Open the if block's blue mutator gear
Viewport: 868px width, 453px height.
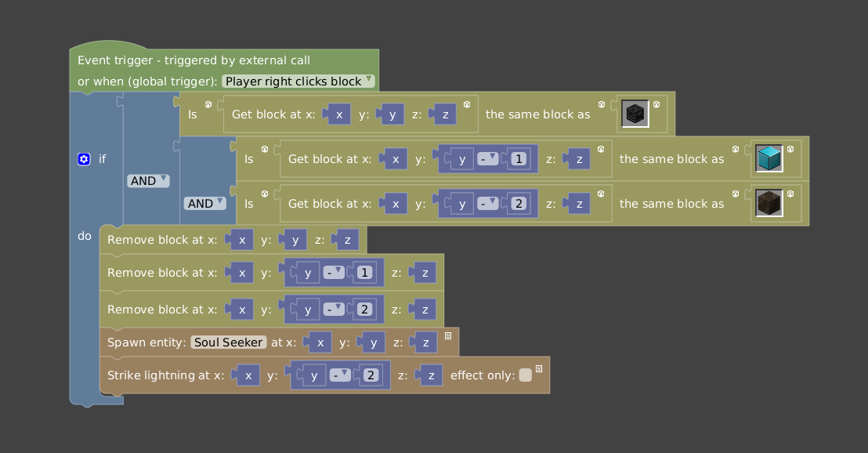84,158
